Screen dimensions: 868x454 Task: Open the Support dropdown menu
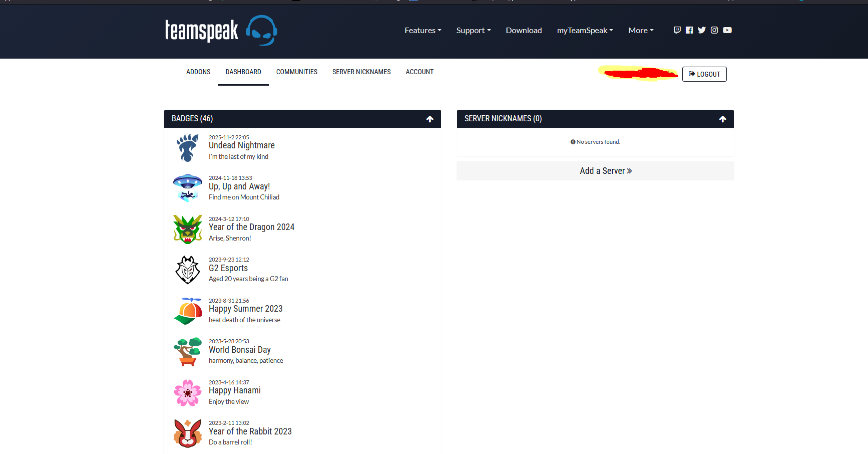tap(473, 31)
